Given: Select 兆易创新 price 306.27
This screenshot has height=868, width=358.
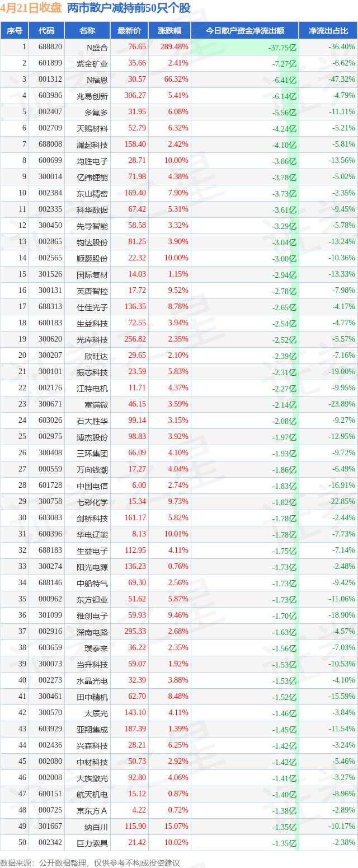Looking at the screenshot, I should (135, 96).
